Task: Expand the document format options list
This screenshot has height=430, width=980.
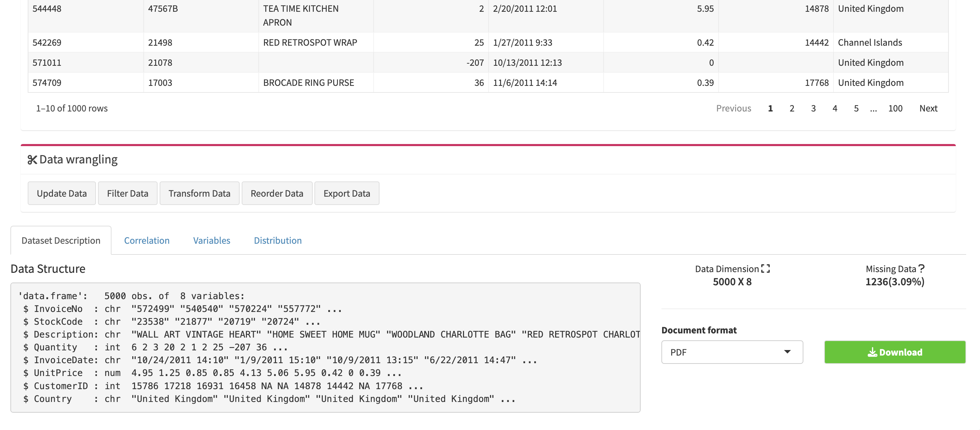Action: (732, 352)
